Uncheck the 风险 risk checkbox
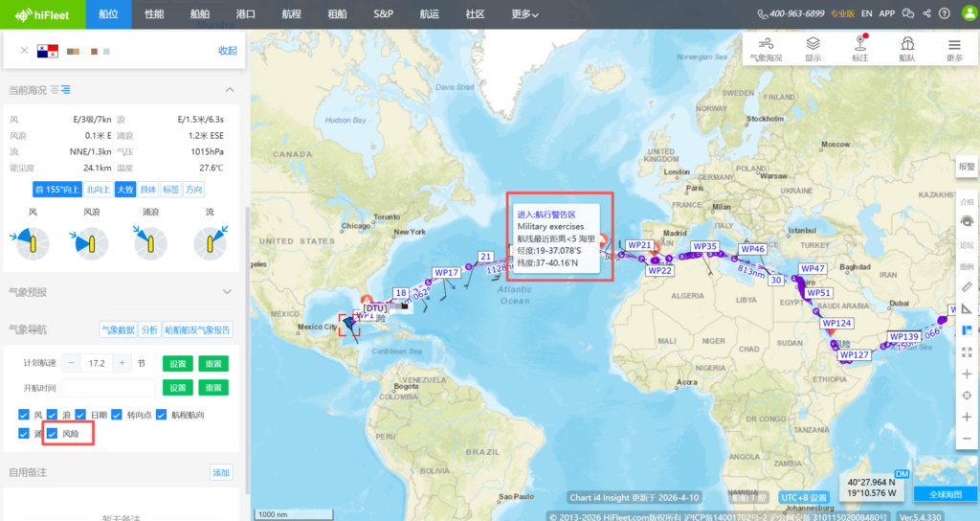 [55, 434]
